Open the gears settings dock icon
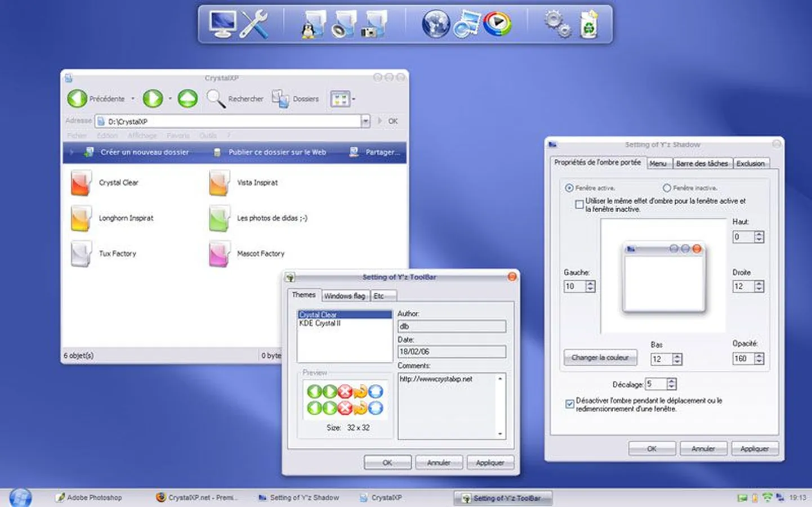 point(557,25)
